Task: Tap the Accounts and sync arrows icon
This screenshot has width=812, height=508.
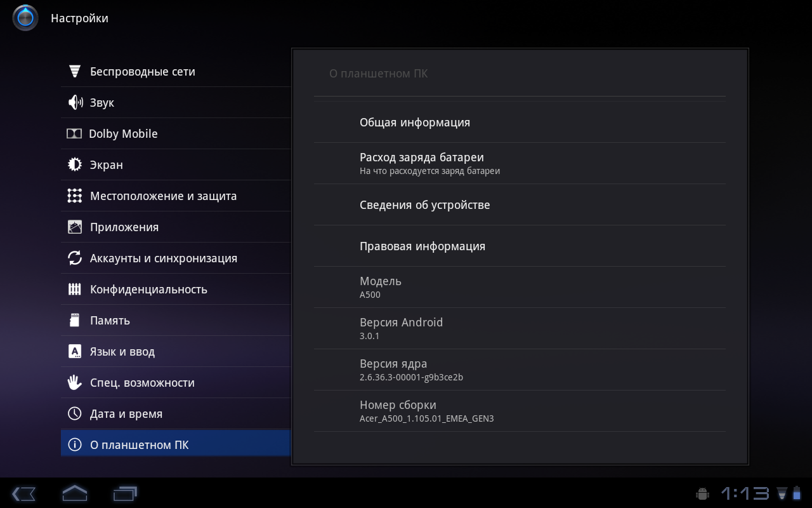Action: pyautogui.click(x=75, y=258)
